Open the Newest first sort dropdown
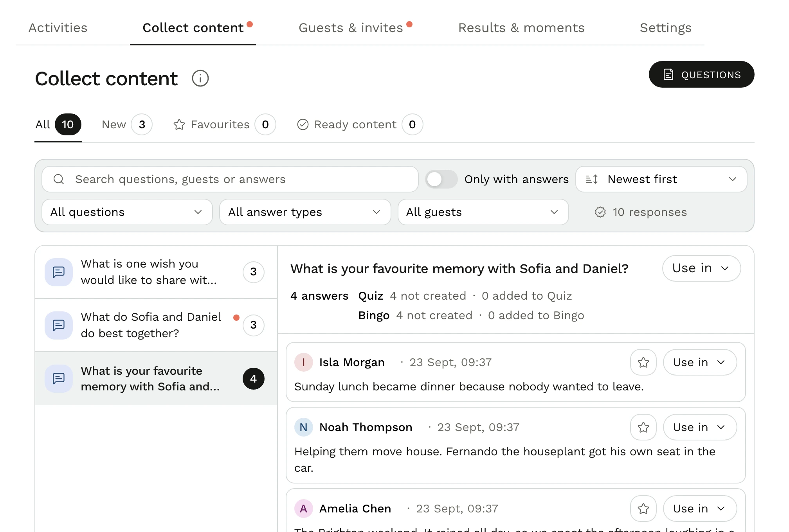Viewport: 789px width, 532px height. pos(661,179)
